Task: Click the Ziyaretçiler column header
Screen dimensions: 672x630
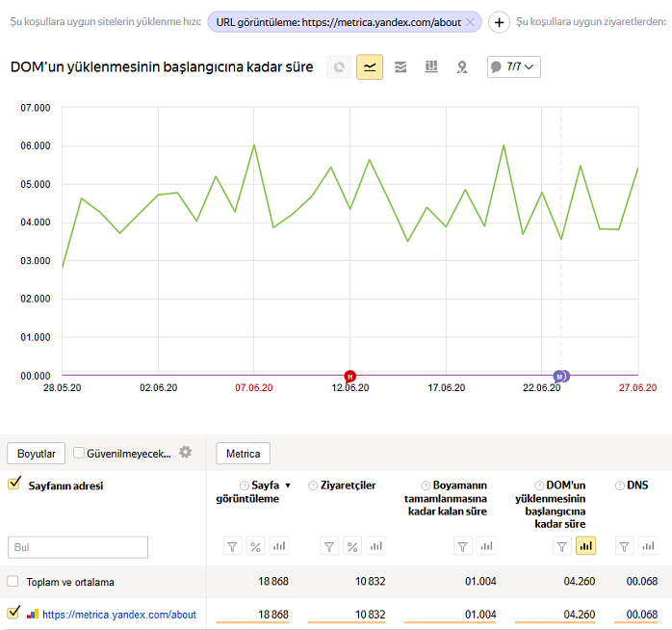Action: coord(348,486)
